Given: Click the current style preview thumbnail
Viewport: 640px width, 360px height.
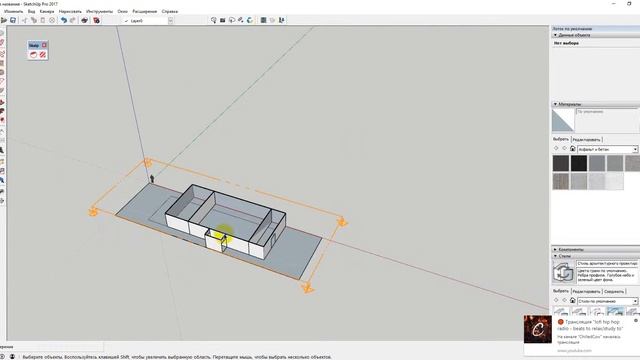Looking at the screenshot, I should 563,272.
